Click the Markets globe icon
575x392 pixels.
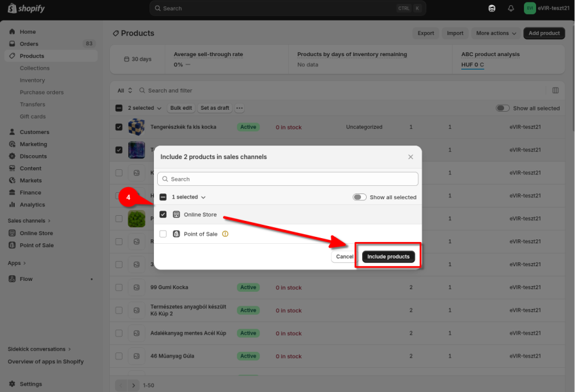[12, 180]
